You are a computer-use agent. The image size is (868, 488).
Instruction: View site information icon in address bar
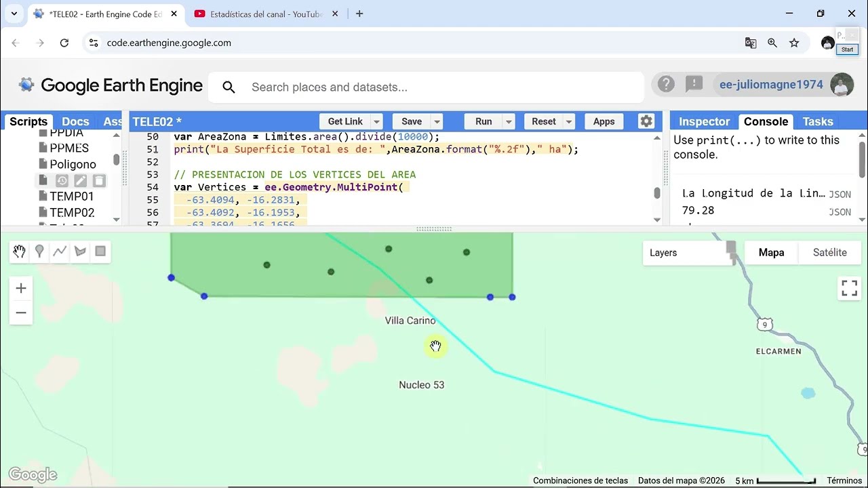(x=94, y=43)
